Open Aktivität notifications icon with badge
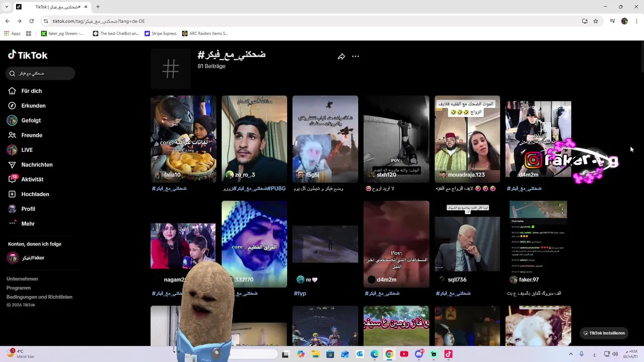This screenshot has height=362, width=644. (12, 179)
